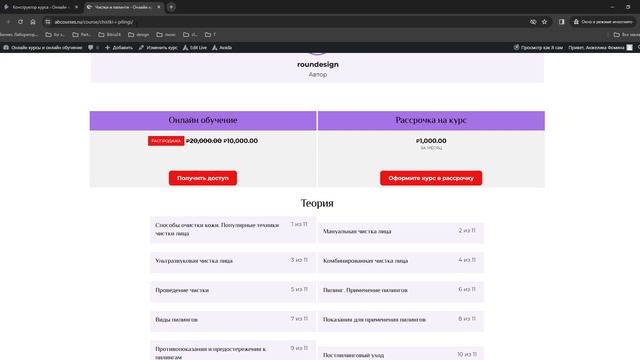
Task: Select the 'Рассрочка на курс' pricing header
Action: point(431,120)
